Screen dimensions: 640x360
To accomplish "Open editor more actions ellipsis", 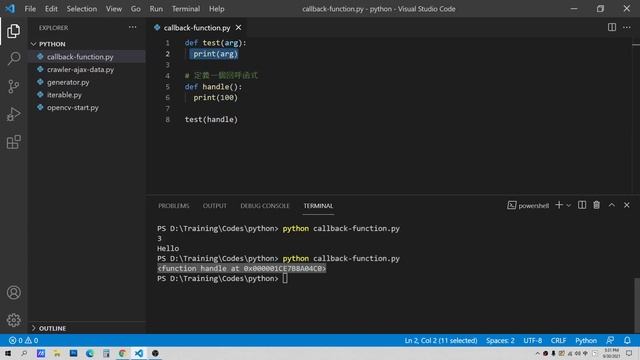I will 627,27.
